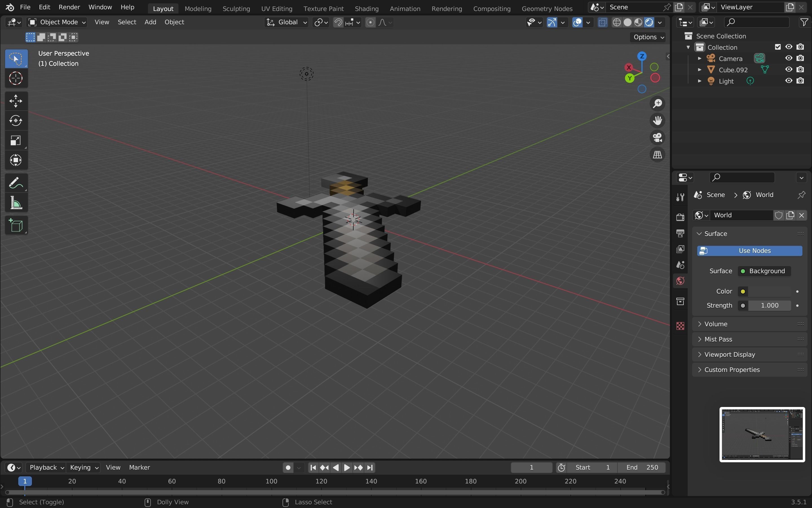Activate the 3D Cursor tool

pos(16,78)
